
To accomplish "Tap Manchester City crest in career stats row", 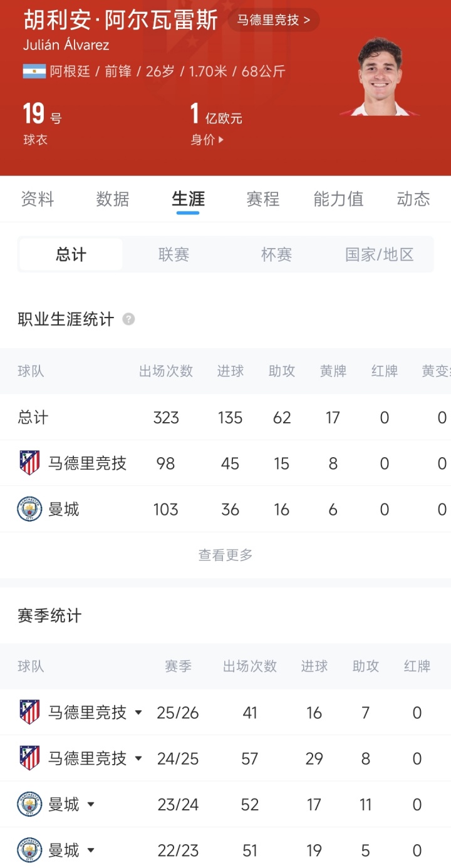I will click(x=29, y=509).
